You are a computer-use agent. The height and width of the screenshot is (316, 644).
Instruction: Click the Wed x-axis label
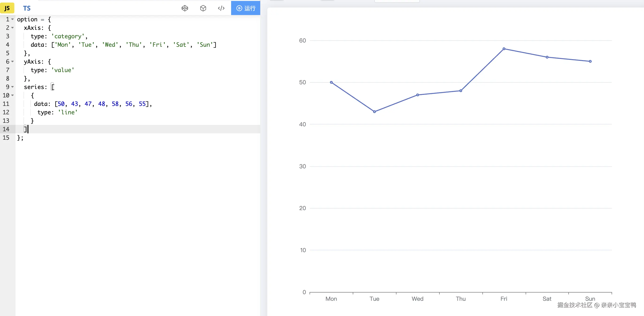point(417,299)
